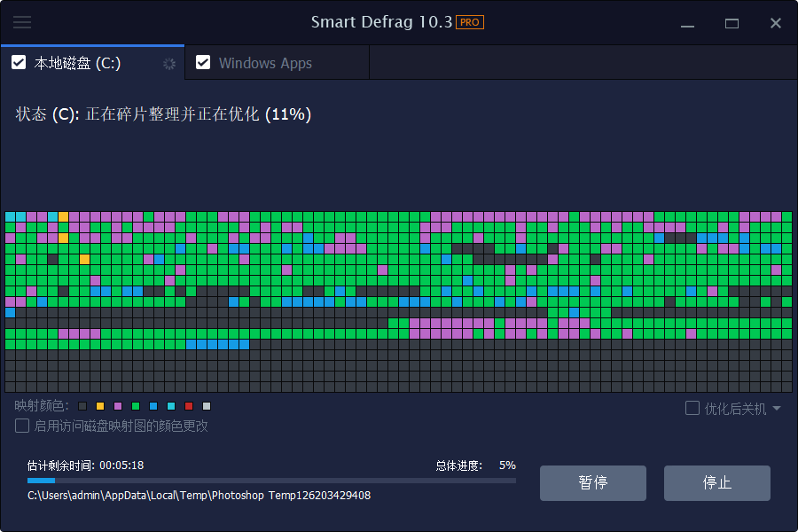Click the 估计剩余时间: 00:05:18 text
Screen dimensions: 798x532
click(x=85, y=465)
